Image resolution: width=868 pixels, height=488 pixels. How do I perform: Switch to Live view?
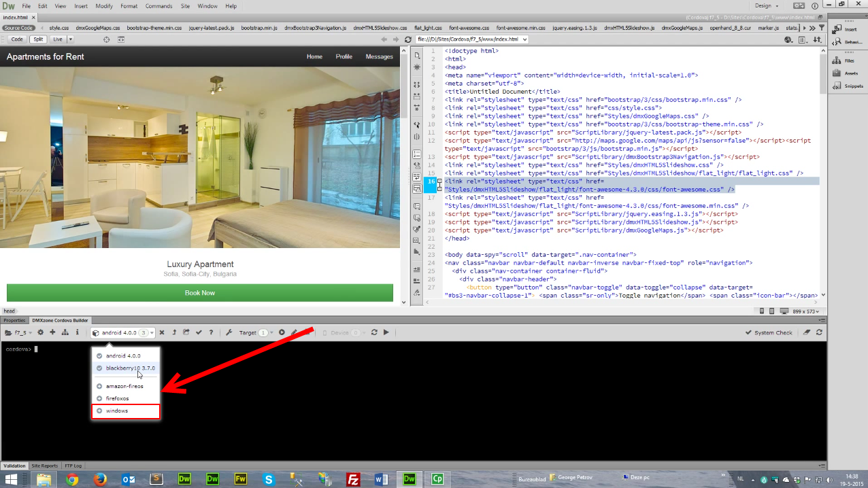click(58, 39)
